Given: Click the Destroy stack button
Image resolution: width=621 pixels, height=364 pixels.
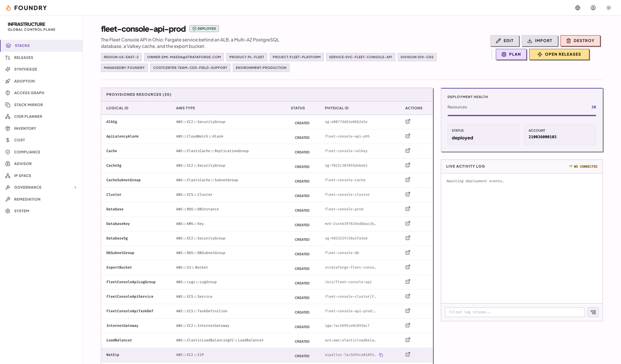Looking at the screenshot, I should pyautogui.click(x=580, y=41).
